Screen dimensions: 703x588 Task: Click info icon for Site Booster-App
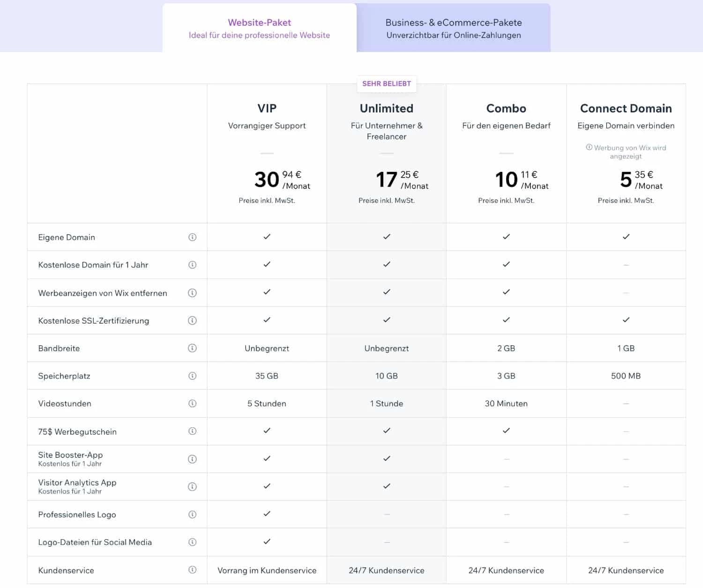pos(192,459)
